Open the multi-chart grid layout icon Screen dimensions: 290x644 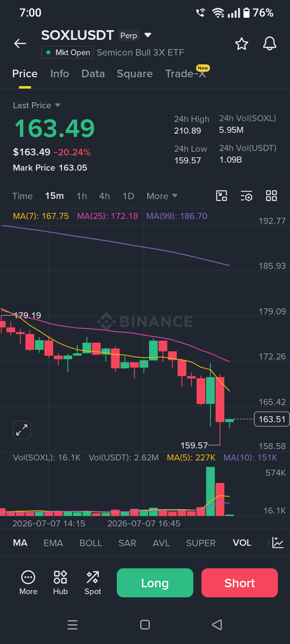click(x=271, y=196)
